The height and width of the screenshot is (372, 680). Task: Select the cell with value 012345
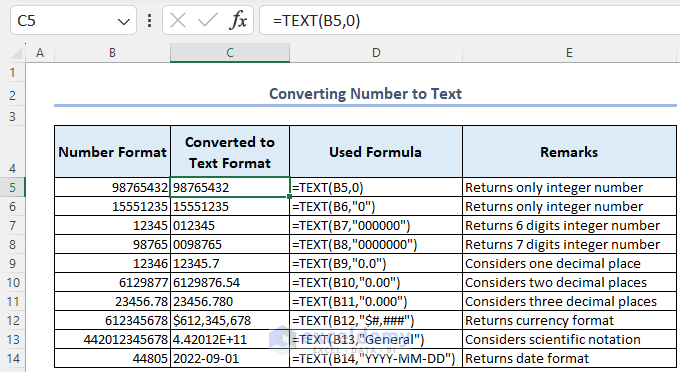tap(230, 225)
